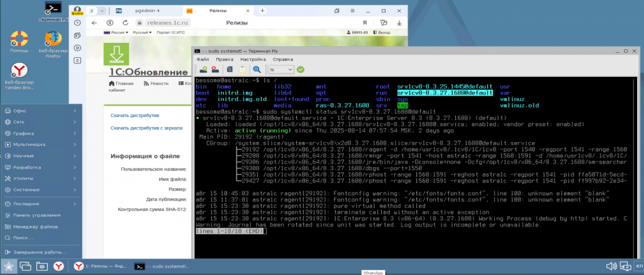Screen dimensions: 644x275
Task: Expand the Мультимедиа start menu category
Action: point(41,145)
